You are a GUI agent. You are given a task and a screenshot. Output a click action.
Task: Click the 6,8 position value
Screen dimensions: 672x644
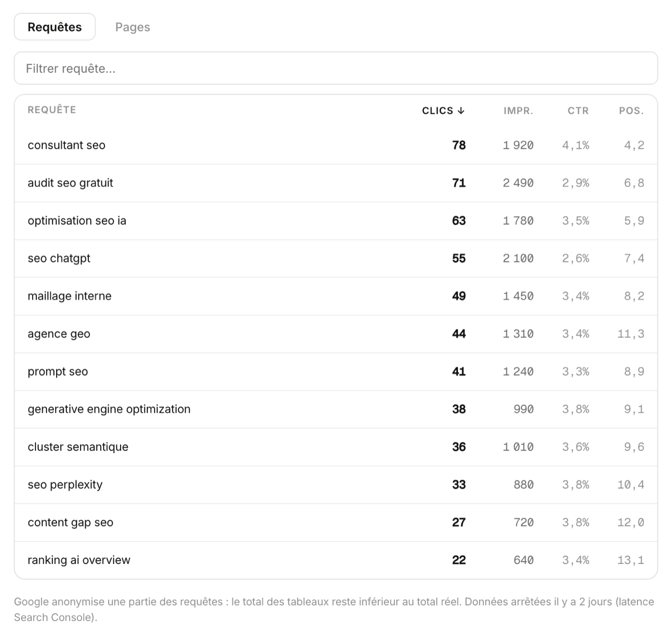click(634, 183)
